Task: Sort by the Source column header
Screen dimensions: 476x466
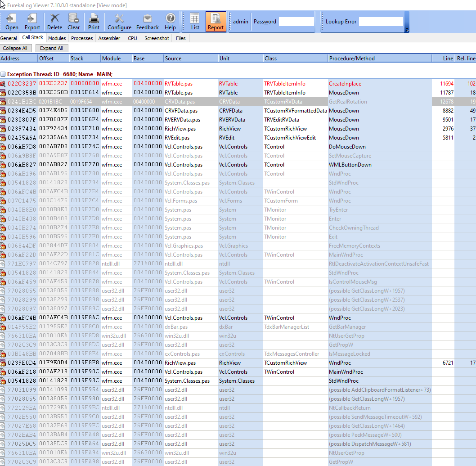Action: click(191, 59)
